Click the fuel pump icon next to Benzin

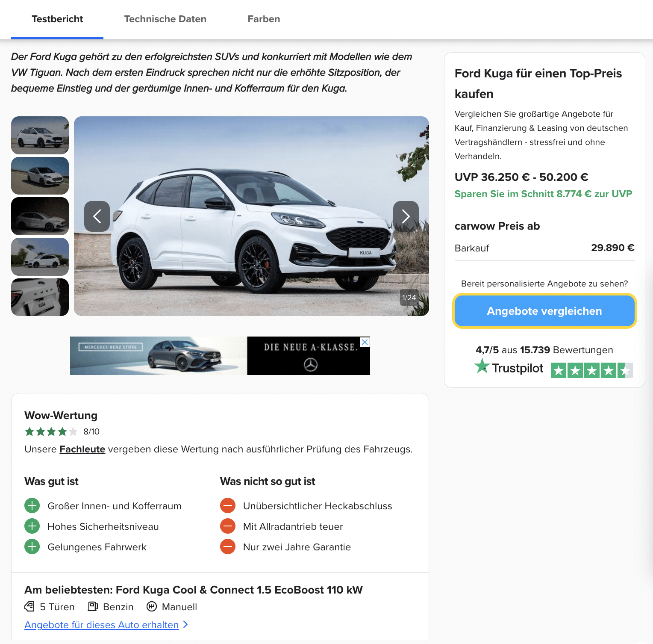[93, 606]
